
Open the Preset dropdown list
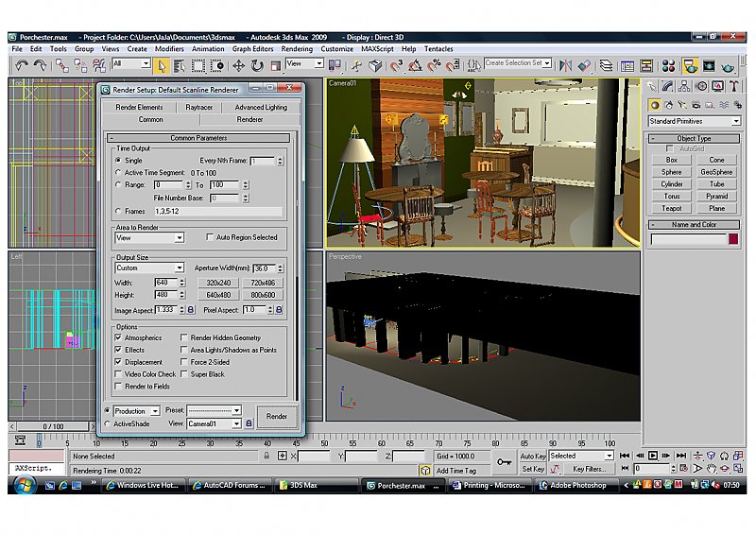215,410
